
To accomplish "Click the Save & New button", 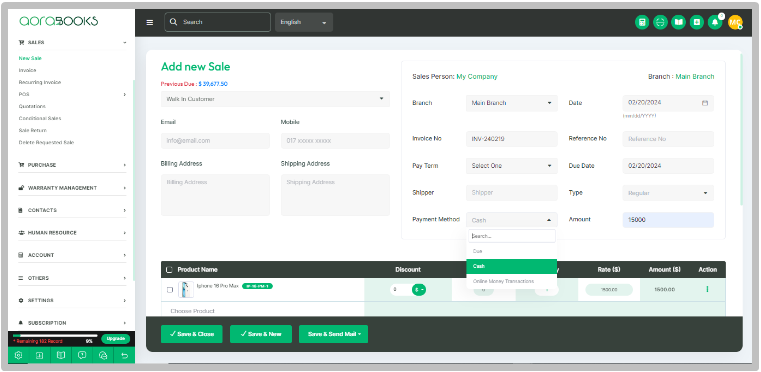I will pyautogui.click(x=261, y=334).
